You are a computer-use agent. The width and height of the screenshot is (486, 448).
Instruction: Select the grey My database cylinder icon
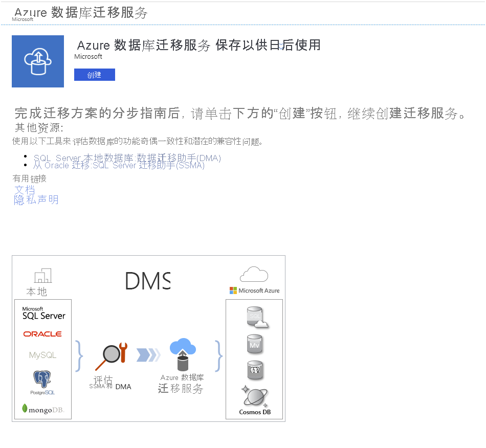coord(255,344)
